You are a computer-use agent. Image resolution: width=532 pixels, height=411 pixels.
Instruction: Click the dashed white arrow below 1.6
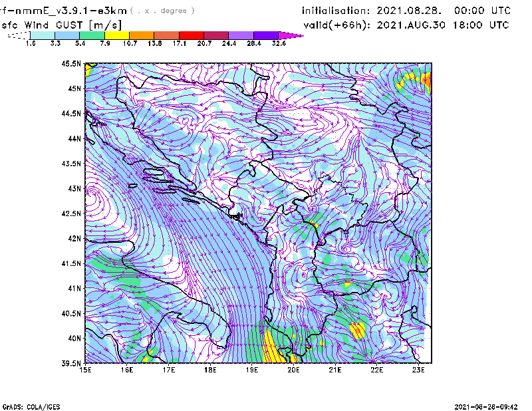[x=19, y=35]
